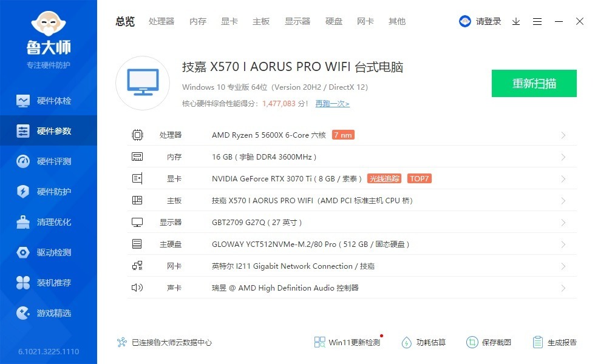Switch to the 处理器 tab

pyautogui.click(x=161, y=21)
